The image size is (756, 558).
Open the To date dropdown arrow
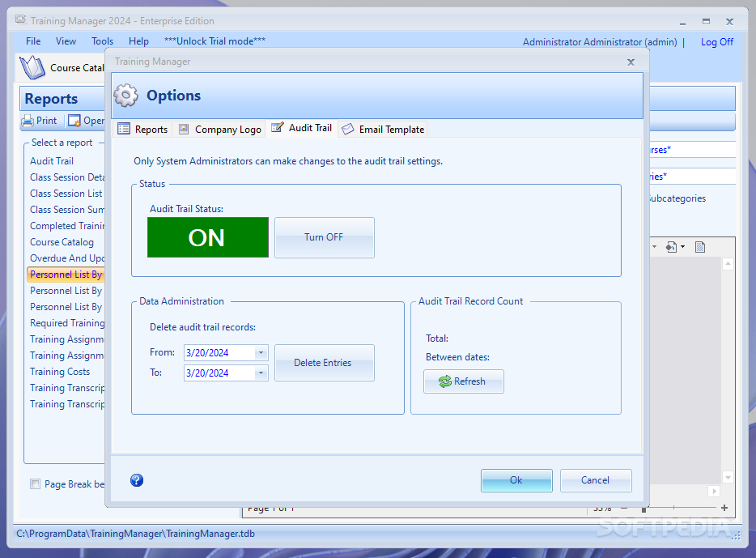tap(261, 373)
